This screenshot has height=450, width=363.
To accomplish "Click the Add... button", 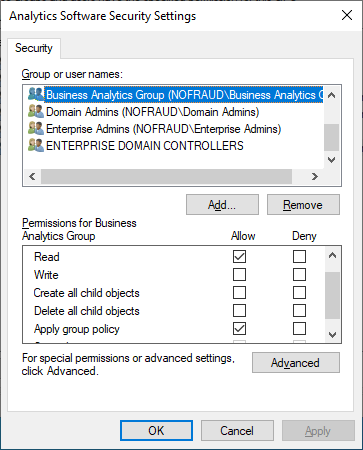I will (x=222, y=205).
